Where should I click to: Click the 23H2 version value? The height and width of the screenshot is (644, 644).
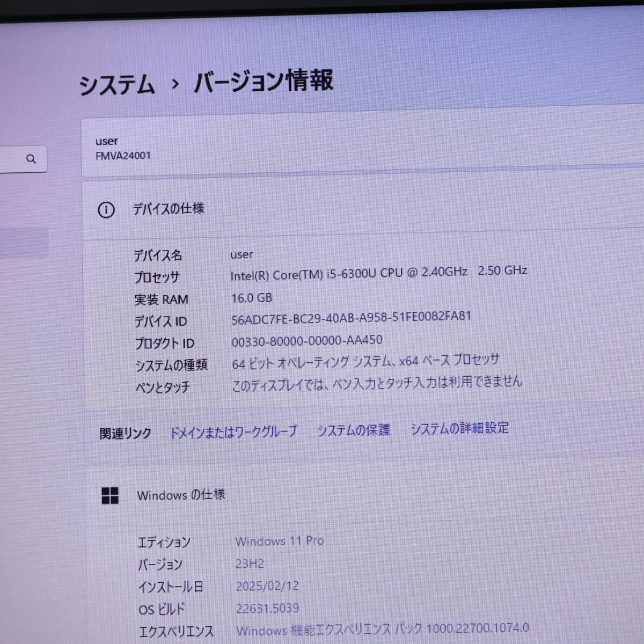[250, 563]
